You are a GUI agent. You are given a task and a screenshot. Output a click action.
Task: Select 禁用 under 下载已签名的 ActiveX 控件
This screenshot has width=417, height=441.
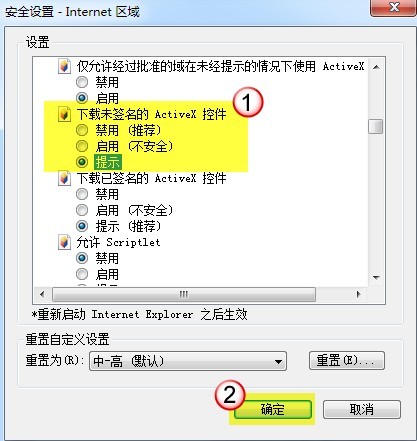(82, 194)
